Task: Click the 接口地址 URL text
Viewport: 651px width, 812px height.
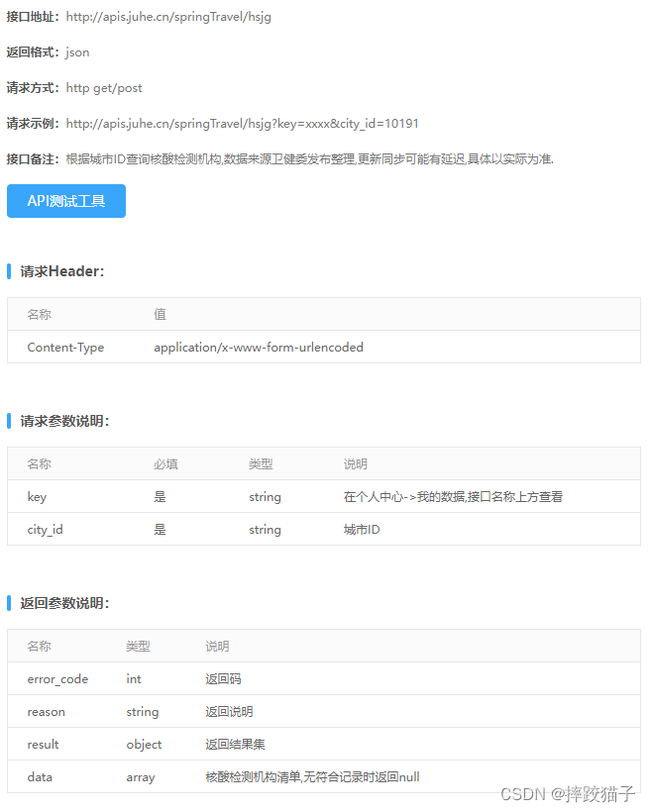Action: tap(168, 17)
